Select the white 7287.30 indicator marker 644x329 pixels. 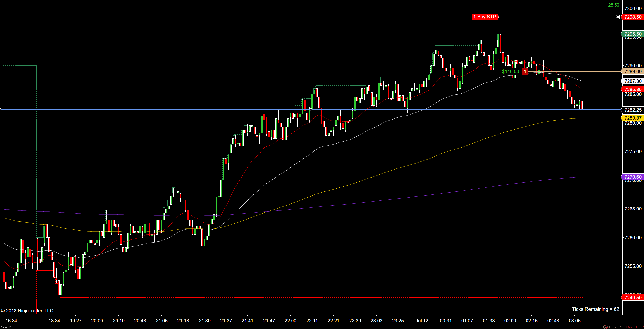coord(632,81)
